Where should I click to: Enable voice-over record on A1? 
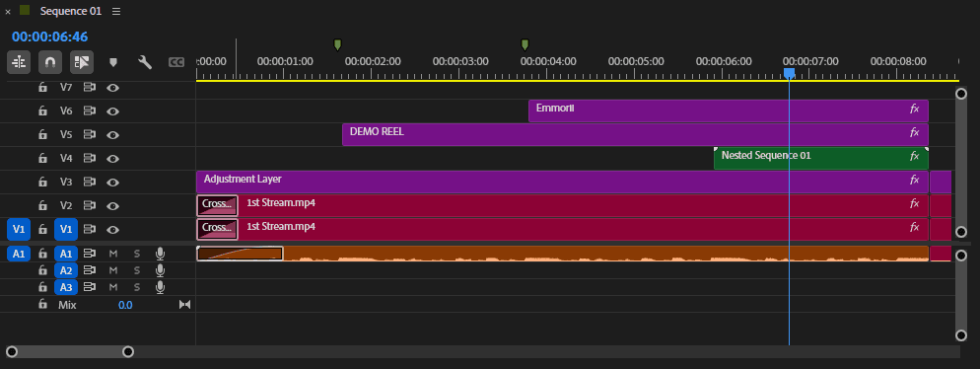click(x=160, y=254)
